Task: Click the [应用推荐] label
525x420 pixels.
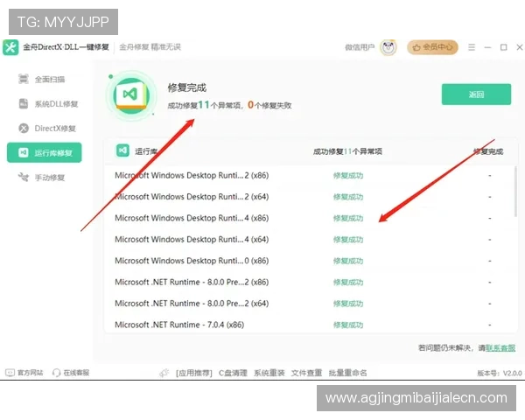Action: [x=194, y=373]
